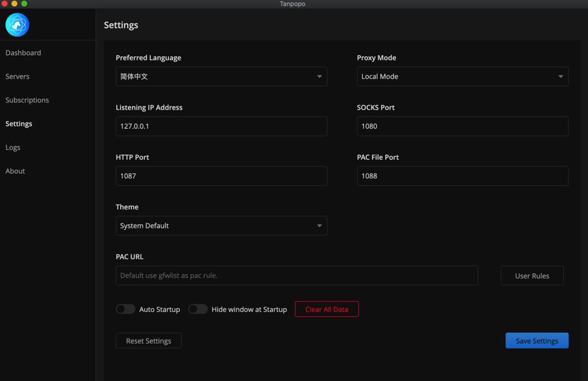588x381 pixels.
Task: Enable Hide window at Startup switch
Action: tap(198, 309)
